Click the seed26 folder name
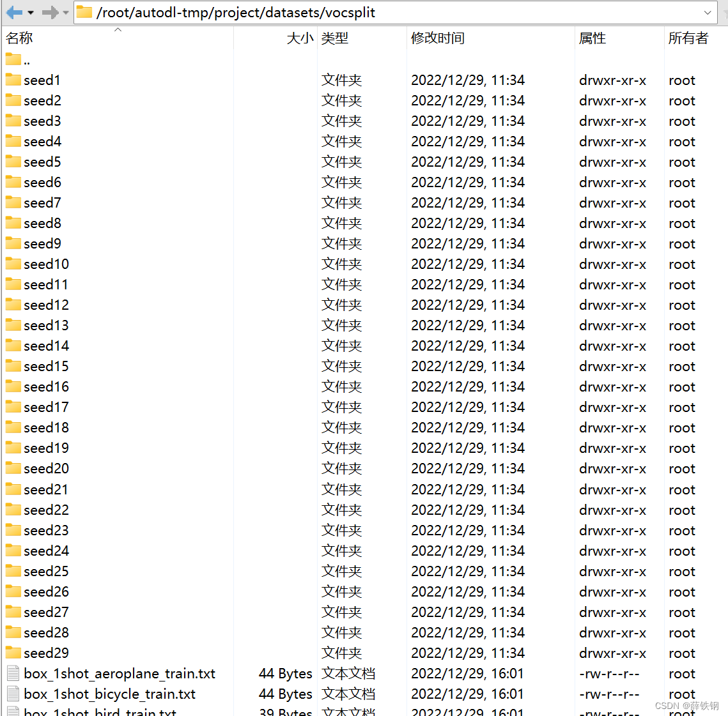Image resolution: width=728 pixels, height=716 pixels. click(47, 591)
